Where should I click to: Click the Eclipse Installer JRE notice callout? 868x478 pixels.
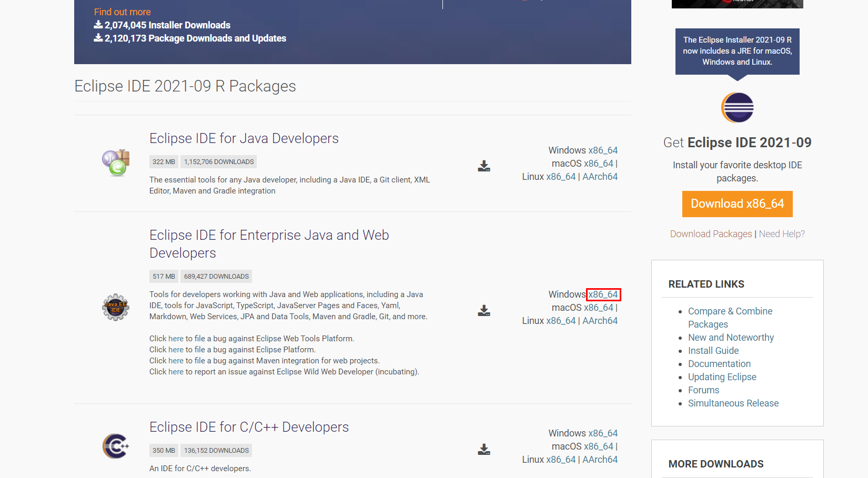738,51
